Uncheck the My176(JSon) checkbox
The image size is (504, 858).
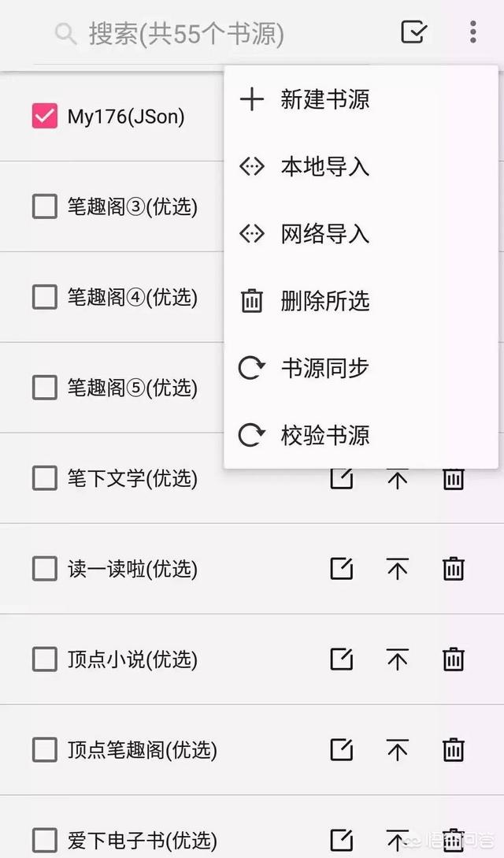(45, 116)
